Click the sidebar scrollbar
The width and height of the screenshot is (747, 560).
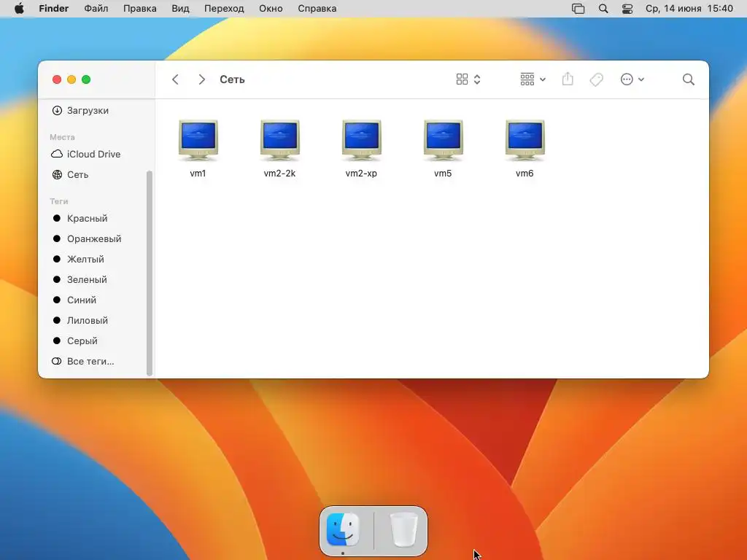pos(150,273)
